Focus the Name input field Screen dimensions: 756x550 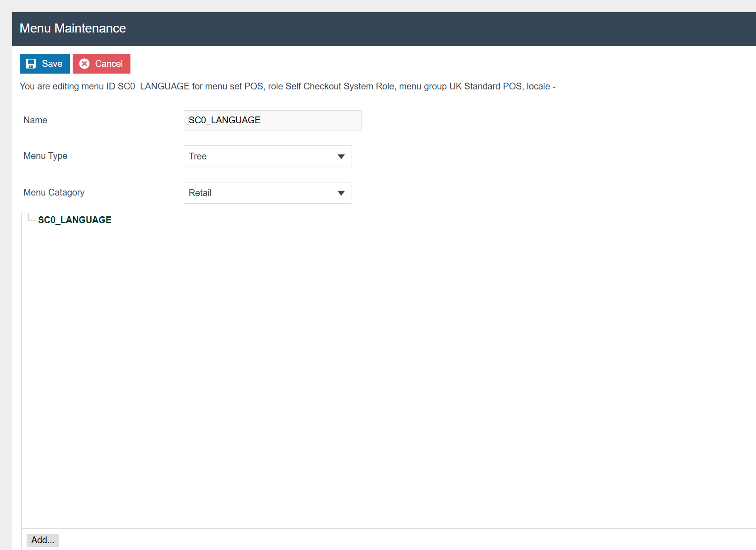pyautogui.click(x=272, y=121)
